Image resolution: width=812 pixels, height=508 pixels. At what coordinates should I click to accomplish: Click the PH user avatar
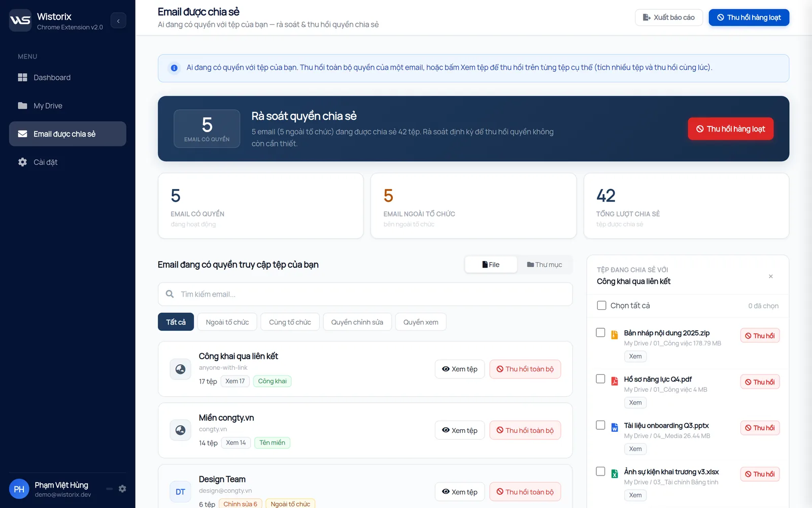point(19,489)
